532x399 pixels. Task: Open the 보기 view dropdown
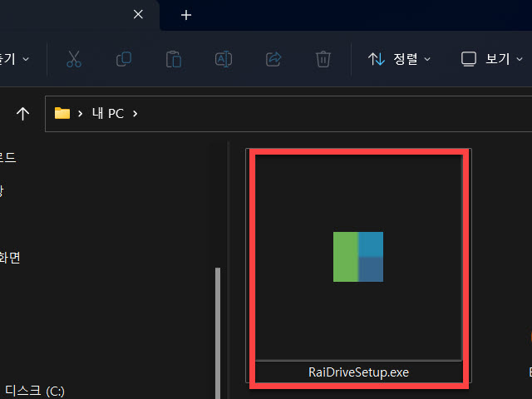(491, 59)
